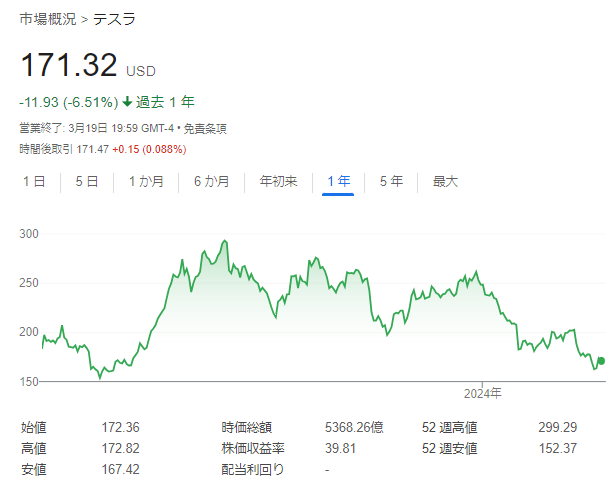
Task: Click the down arrow icon beside 過去 1 年
Action: click(x=127, y=102)
